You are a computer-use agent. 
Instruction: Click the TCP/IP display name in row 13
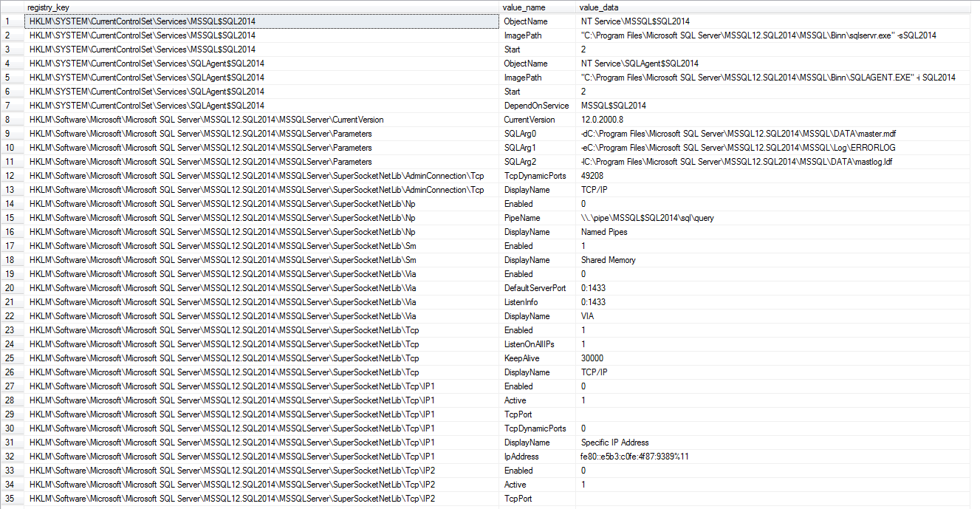click(x=594, y=190)
